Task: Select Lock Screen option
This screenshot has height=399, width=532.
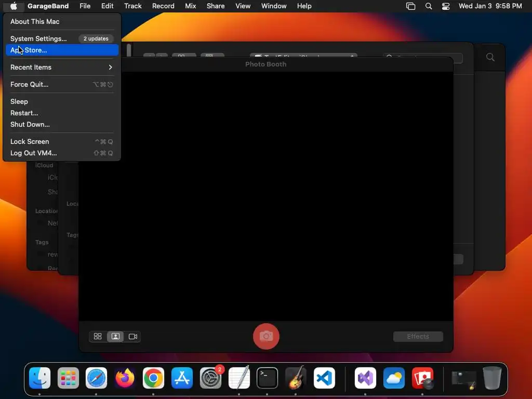Action: (62, 141)
